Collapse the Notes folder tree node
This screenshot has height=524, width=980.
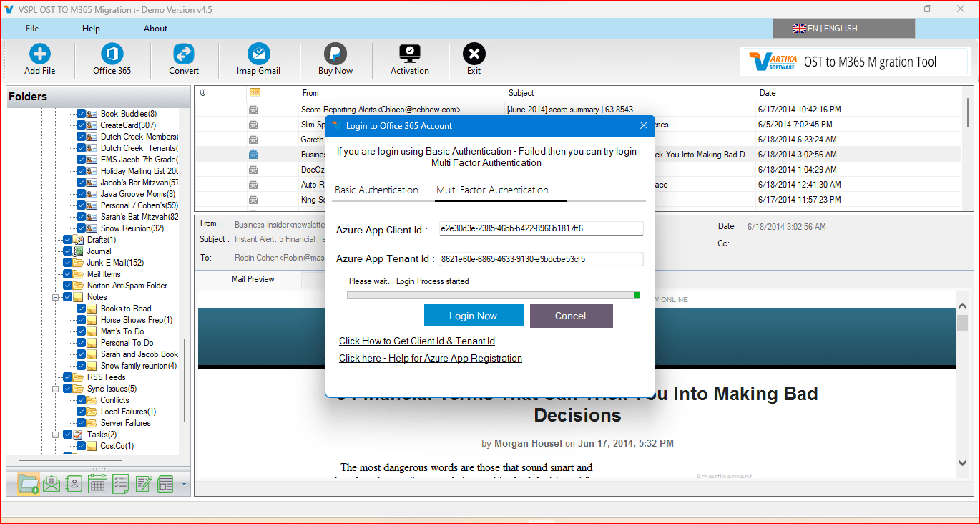tap(56, 297)
